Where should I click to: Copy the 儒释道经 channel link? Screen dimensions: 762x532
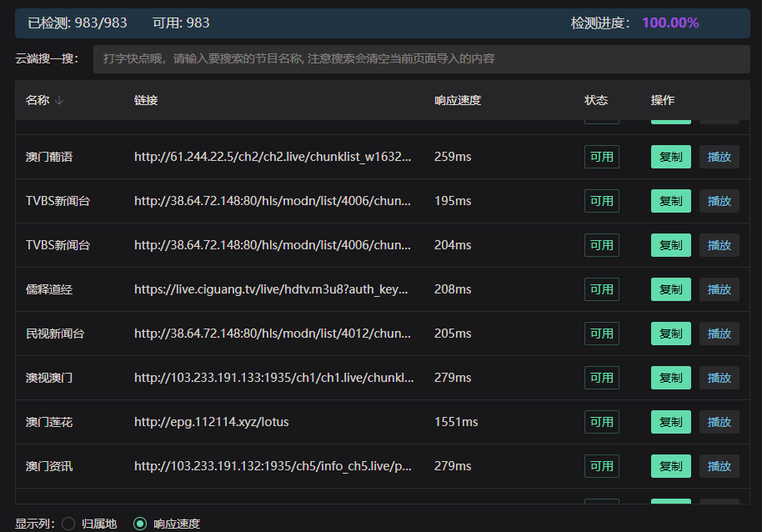[x=670, y=289]
